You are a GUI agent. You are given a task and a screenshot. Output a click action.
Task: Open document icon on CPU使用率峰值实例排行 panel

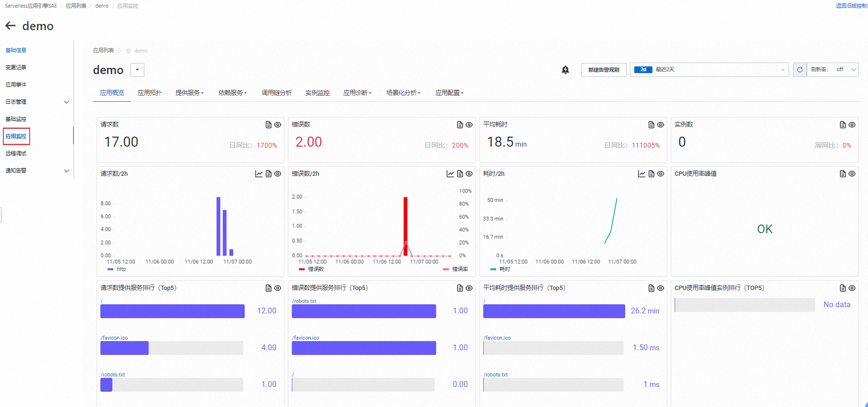click(843, 288)
